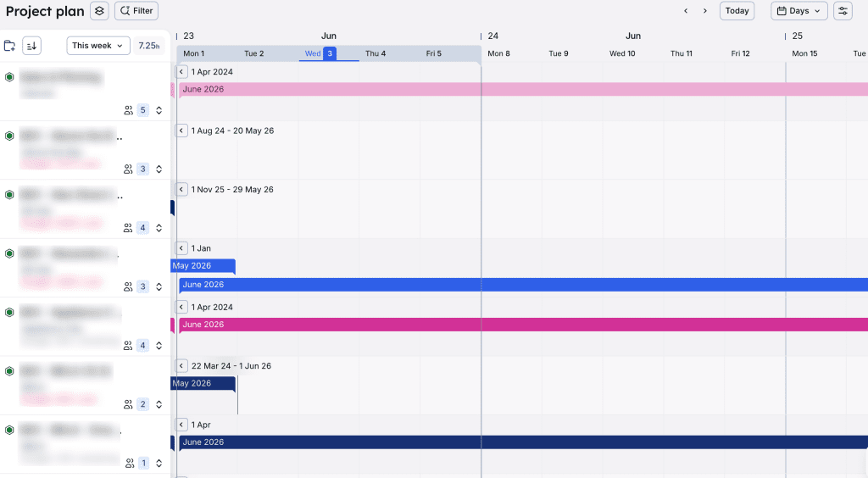Screen dimensions: 868x478
Task: Click the 7.25h hours total
Action: click(x=149, y=46)
